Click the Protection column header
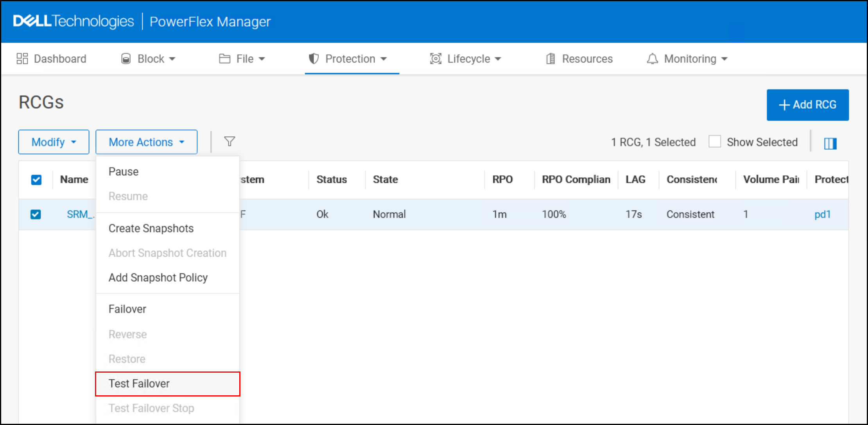 832,179
